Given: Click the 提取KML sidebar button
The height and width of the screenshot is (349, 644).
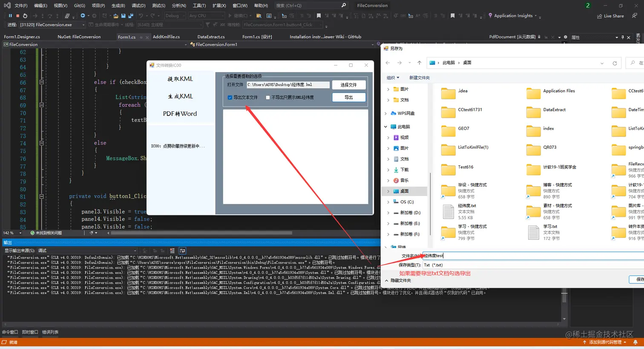Looking at the screenshot, I should [180, 79].
